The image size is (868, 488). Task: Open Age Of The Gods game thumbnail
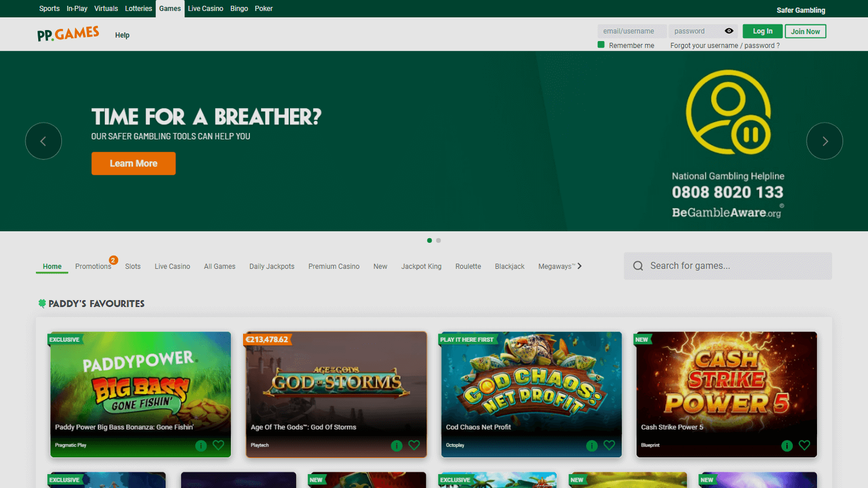336,394
